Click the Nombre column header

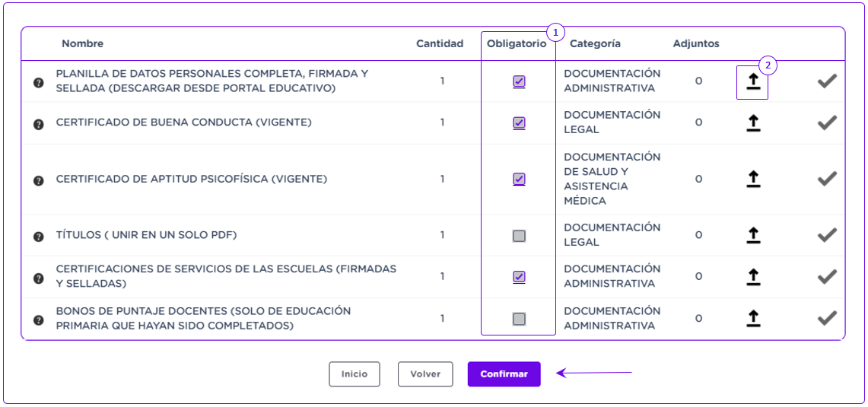pyautogui.click(x=83, y=44)
